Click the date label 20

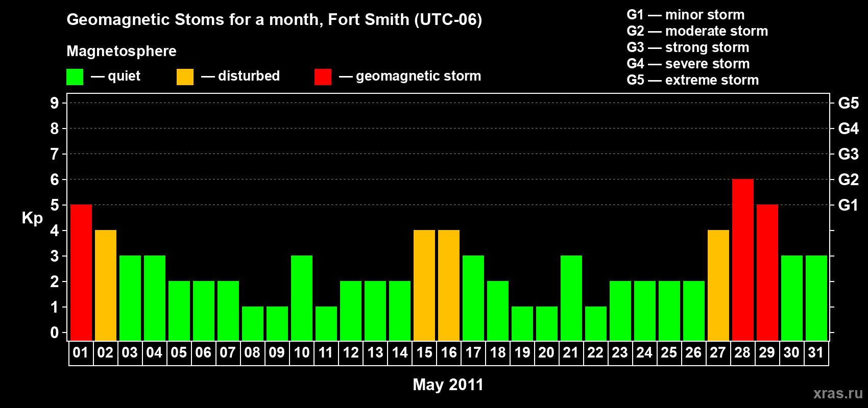546,353
